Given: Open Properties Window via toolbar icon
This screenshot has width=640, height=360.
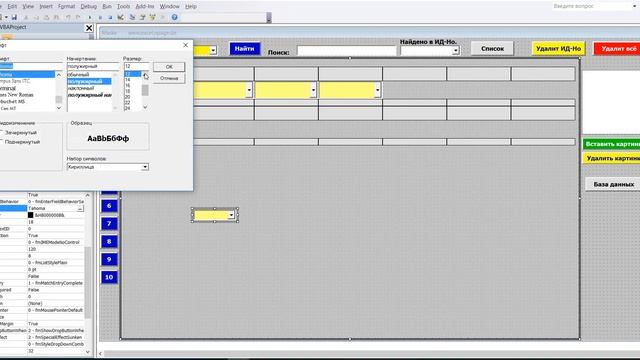Looking at the screenshot, I should pos(142,17).
